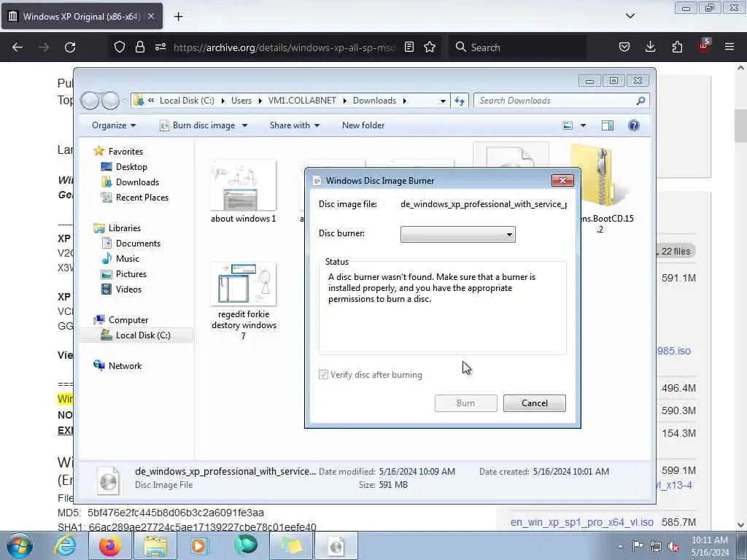Open view options dropdown arrow
Viewport: 747px width, 560px height.
click(583, 125)
